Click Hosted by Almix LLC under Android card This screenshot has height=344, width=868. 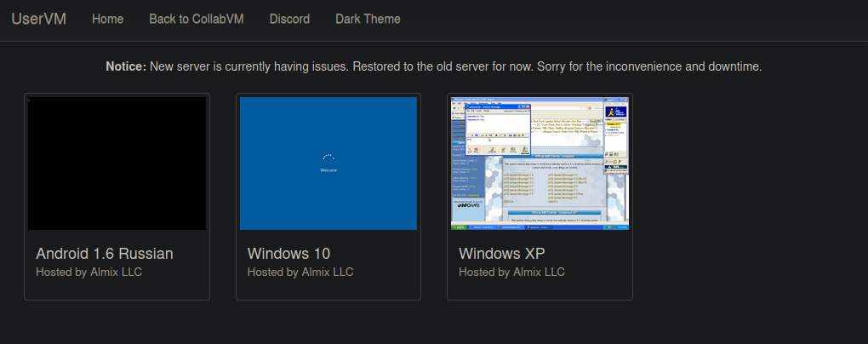click(89, 272)
